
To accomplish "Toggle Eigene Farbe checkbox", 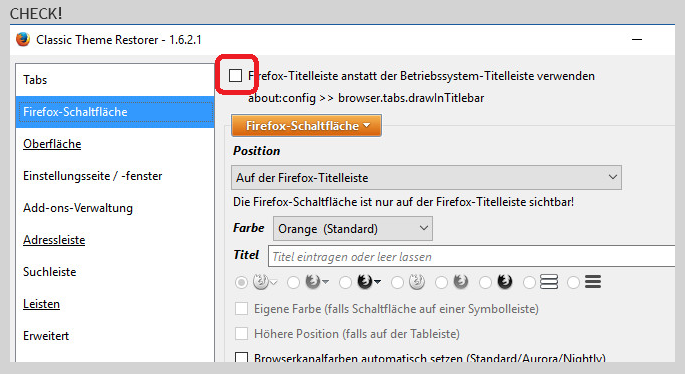I will point(241,308).
